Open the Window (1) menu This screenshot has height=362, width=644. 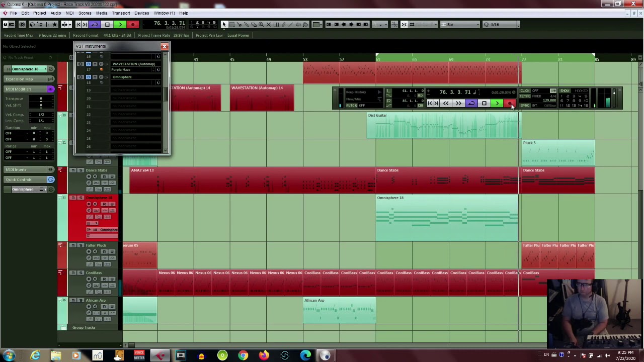[x=164, y=13]
